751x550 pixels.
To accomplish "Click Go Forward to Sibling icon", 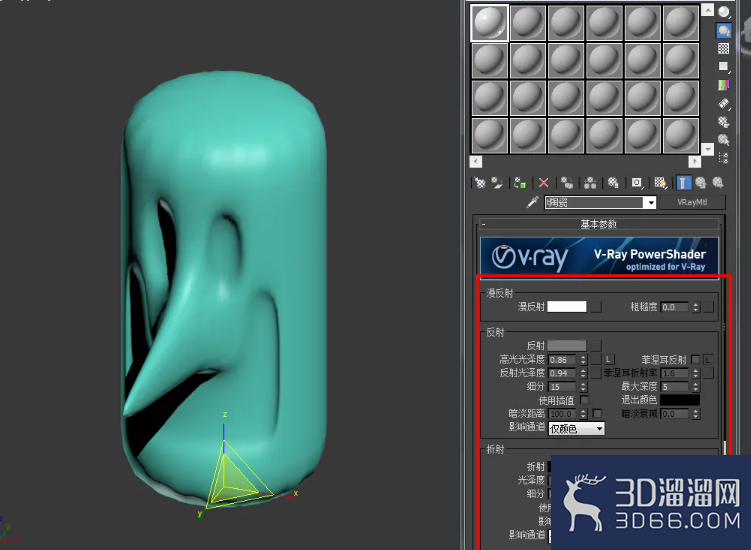I will [x=718, y=183].
